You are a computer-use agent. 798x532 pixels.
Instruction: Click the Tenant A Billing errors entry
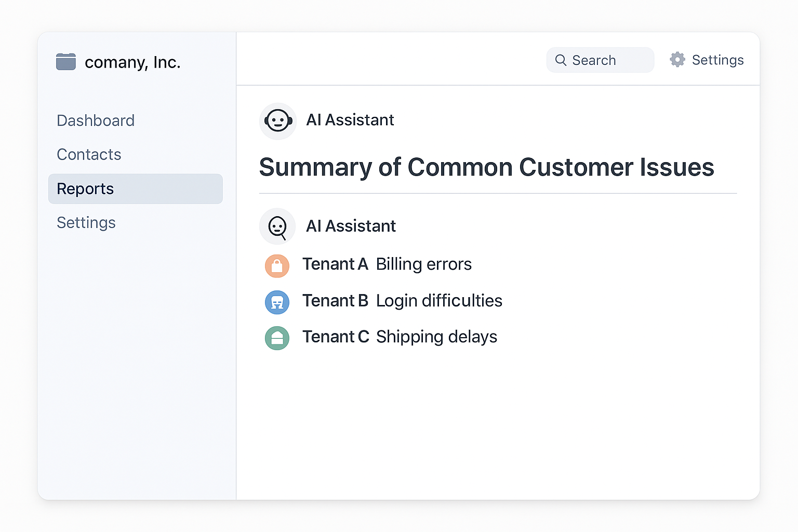pyautogui.click(x=387, y=264)
